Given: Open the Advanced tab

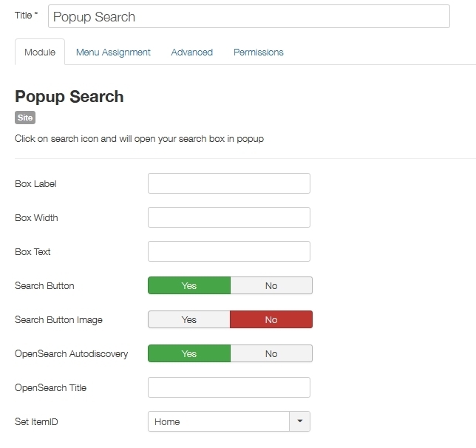Looking at the screenshot, I should click(191, 52).
